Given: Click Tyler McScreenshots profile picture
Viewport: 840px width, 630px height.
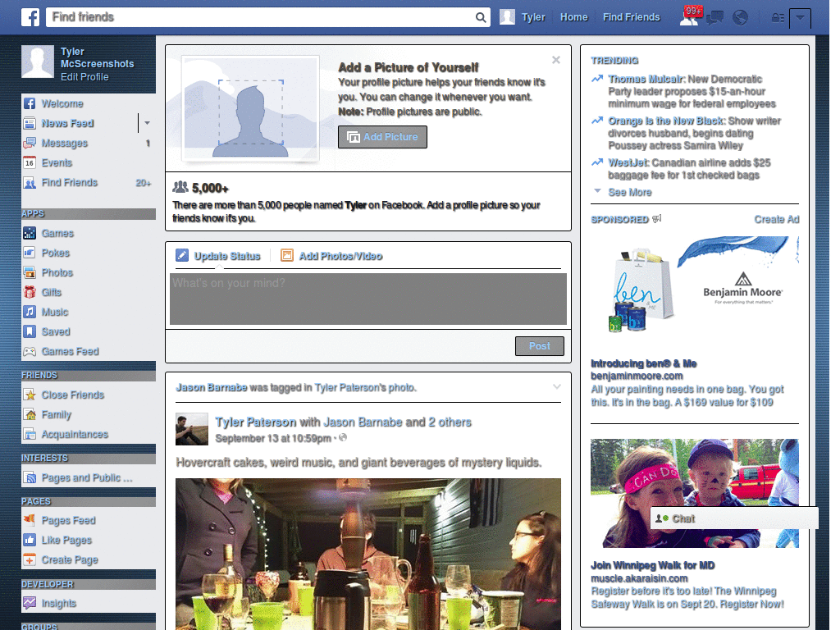Looking at the screenshot, I should coord(38,61).
